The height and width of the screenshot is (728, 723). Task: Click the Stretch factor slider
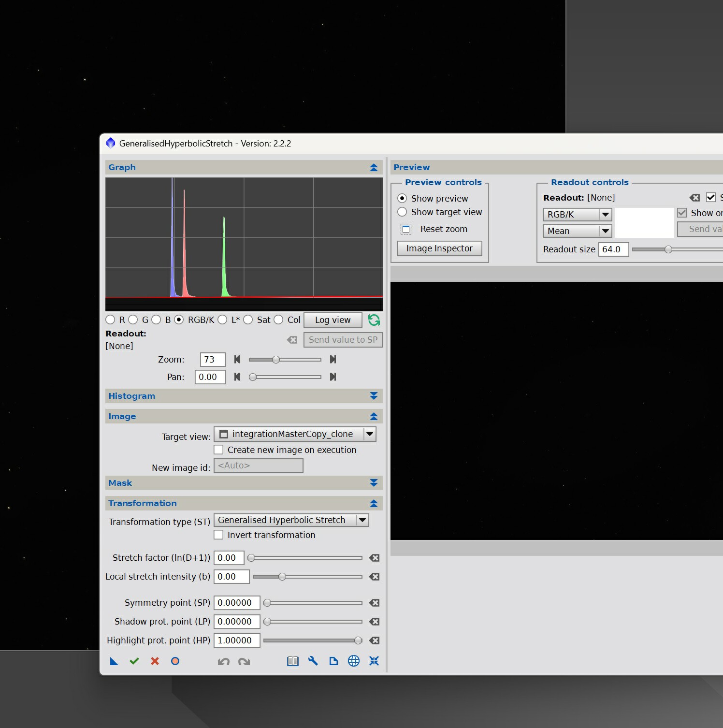pos(305,558)
